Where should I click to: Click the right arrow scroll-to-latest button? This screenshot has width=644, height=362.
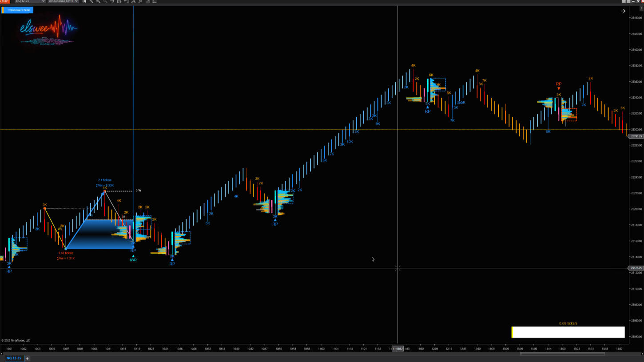pyautogui.click(x=623, y=11)
